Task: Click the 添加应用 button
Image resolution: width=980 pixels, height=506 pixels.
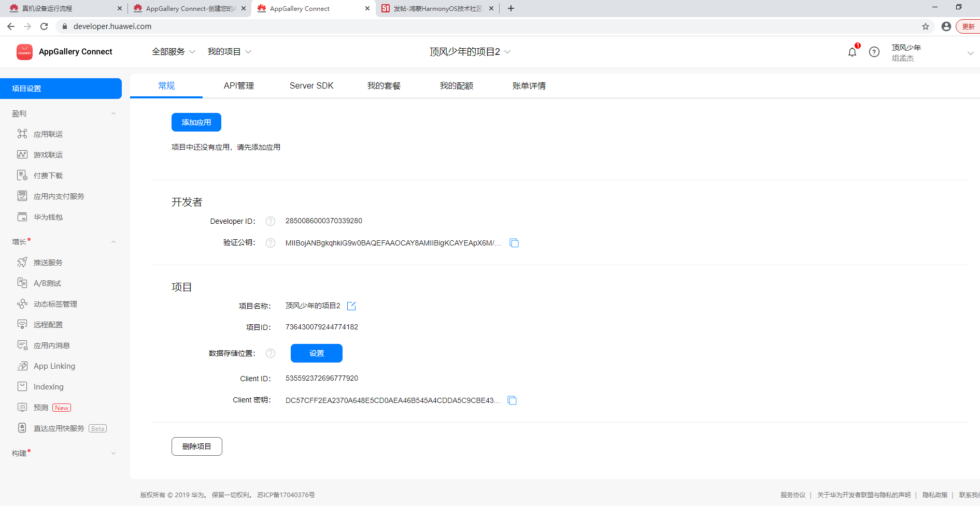Action: tap(196, 122)
